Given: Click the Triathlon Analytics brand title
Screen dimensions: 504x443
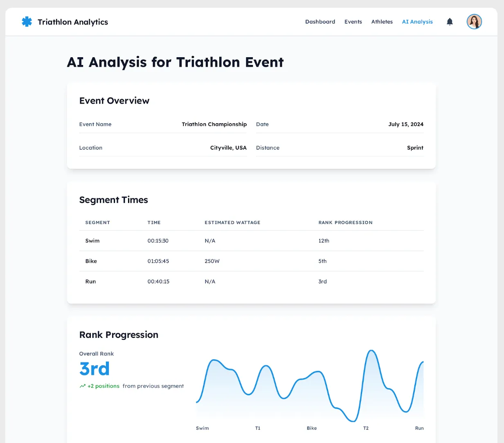Looking at the screenshot, I should point(73,22).
